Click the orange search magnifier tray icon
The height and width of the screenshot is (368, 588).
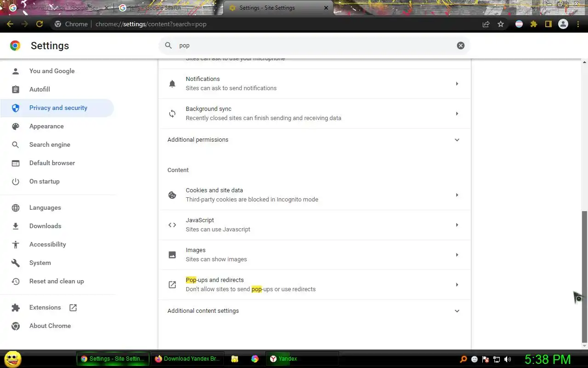coord(464,359)
